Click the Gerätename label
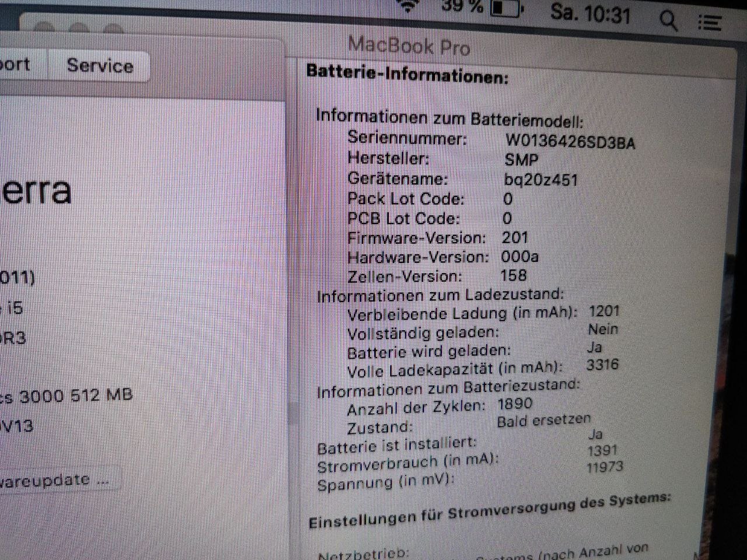The image size is (747, 560). tap(398, 178)
